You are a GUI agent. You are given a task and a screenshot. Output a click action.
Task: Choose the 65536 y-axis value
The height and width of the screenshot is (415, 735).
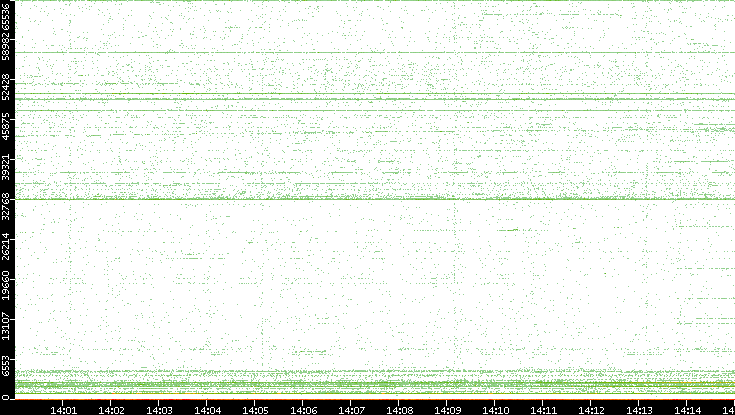[6, 15]
